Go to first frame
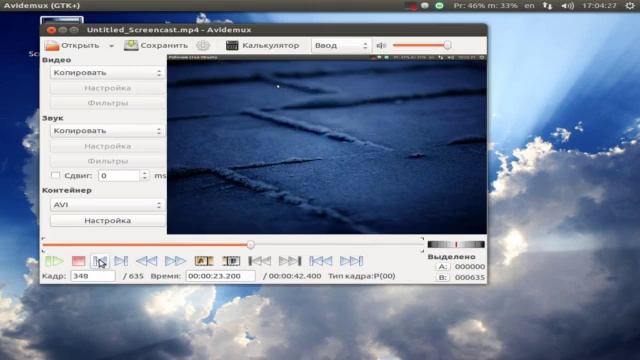The width and height of the screenshot is (640, 360). point(320,261)
